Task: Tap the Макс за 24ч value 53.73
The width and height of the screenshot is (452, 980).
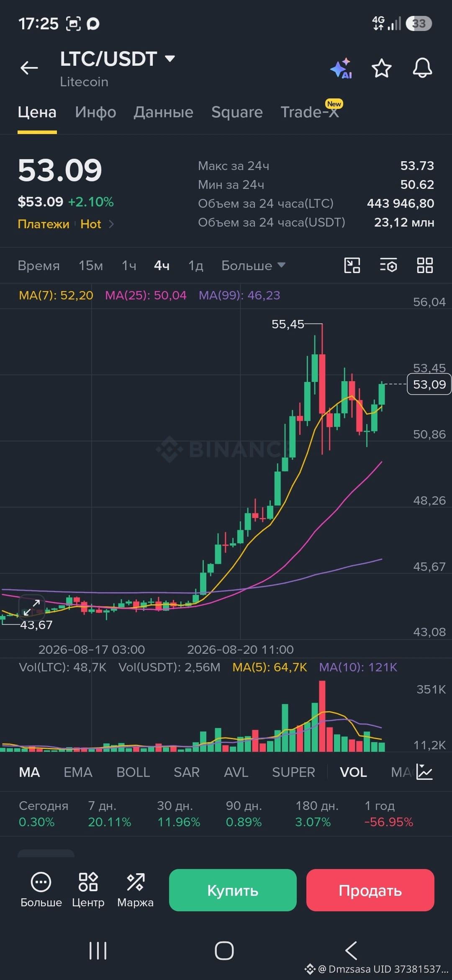Action: click(x=417, y=166)
